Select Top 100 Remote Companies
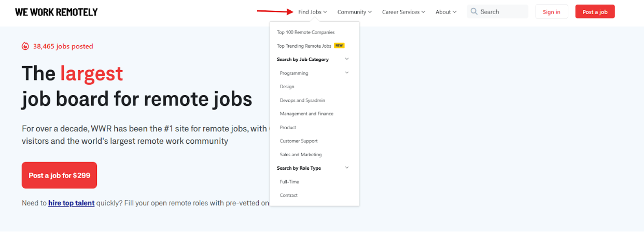This screenshot has height=232, width=644. 306,32
